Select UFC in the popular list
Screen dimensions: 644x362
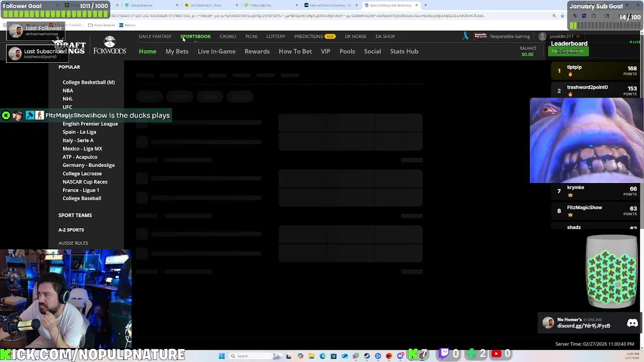[x=67, y=107]
